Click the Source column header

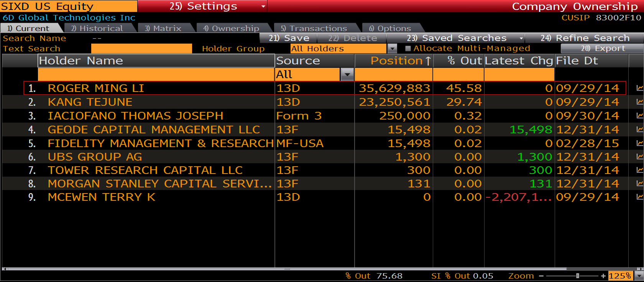[x=315, y=61]
